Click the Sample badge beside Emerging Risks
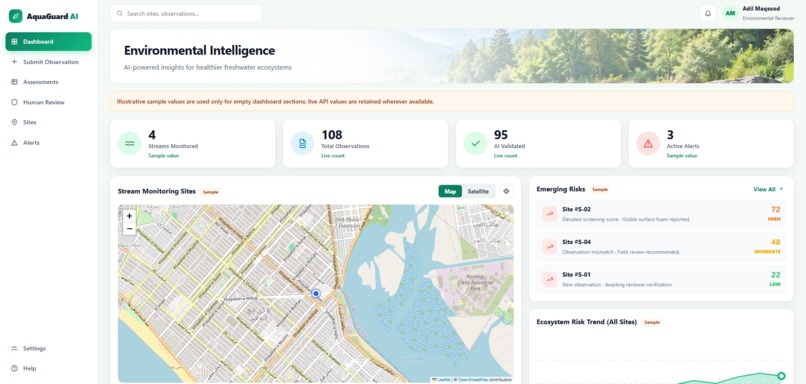The height and width of the screenshot is (384, 806). click(600, 189)
